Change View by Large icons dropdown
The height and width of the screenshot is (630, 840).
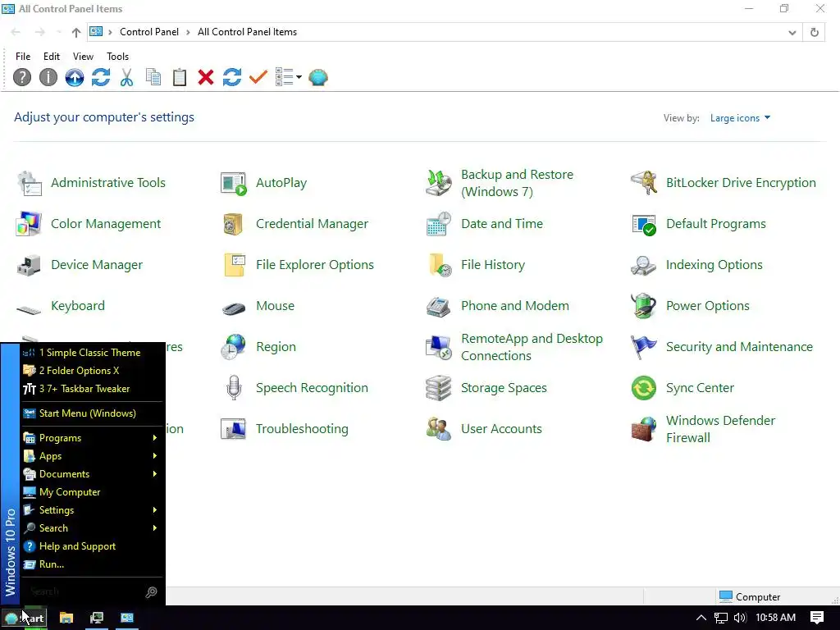pyautogui.click(x=741, y=118)
